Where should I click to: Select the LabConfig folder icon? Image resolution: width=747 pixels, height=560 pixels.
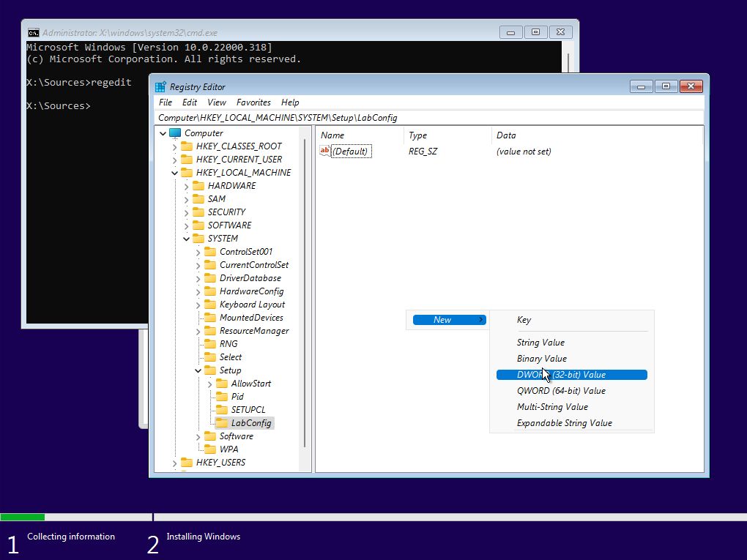tap(222, 423)
